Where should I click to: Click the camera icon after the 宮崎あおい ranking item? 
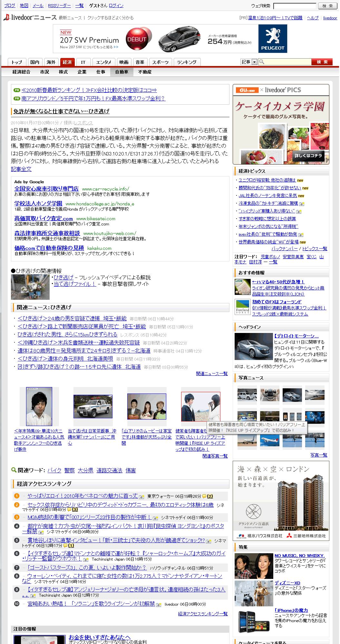point(159,605)
